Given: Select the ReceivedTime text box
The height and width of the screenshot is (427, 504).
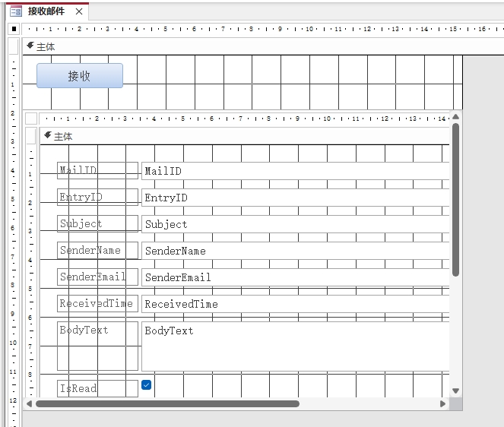Looking at the screenshot, I should (x=296, y=304).
